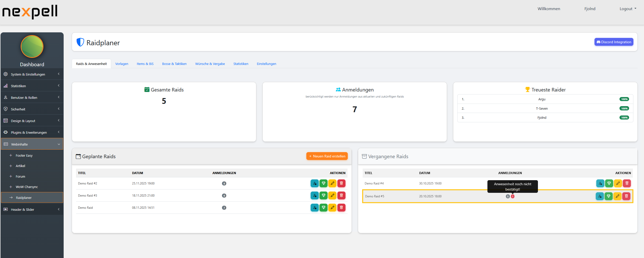
Task: Click the green loot diamond icon for Demo Raid #3
Action: (x=324, y=195)
